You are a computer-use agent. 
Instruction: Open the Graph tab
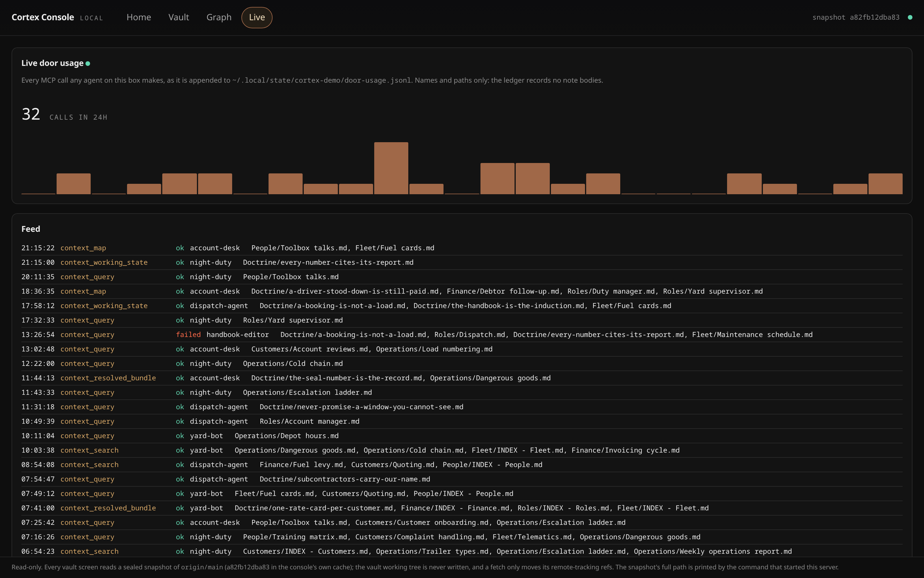click(219, 17)
